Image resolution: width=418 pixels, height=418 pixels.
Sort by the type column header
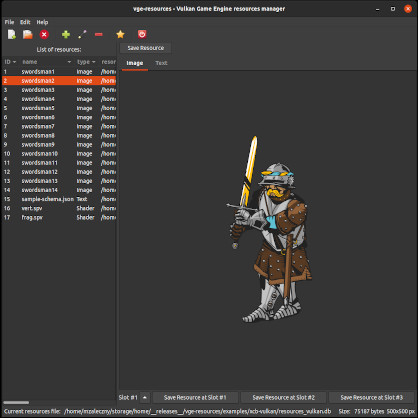[x=86, y=62]
